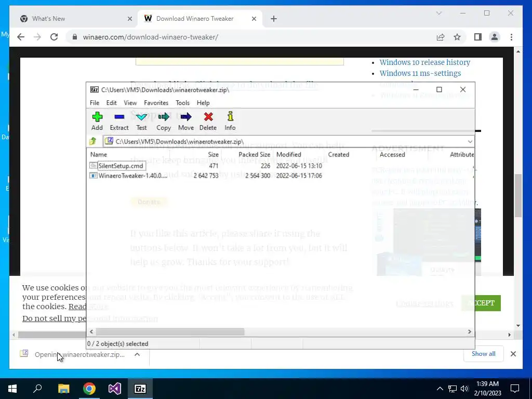The height and width of the screenshot is (399, 532).
Task: Click the Chrome page vertical scrollbar
Action: pos(518,195)
